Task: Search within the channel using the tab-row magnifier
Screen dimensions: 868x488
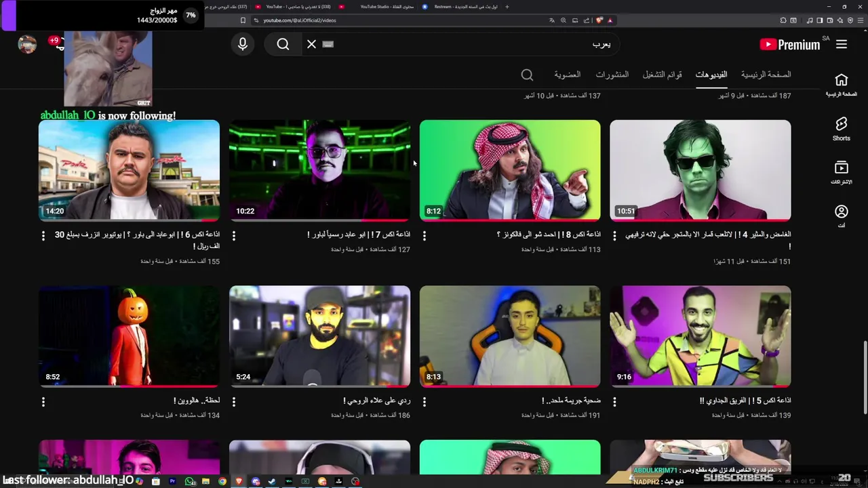Action: pyautogui.click(x=527, y=75)
